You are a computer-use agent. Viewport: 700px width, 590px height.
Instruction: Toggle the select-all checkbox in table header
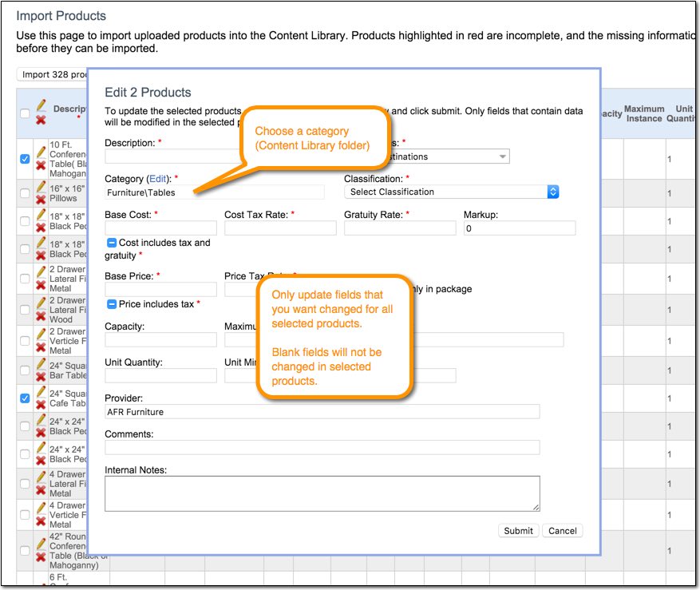click(25, 113)
